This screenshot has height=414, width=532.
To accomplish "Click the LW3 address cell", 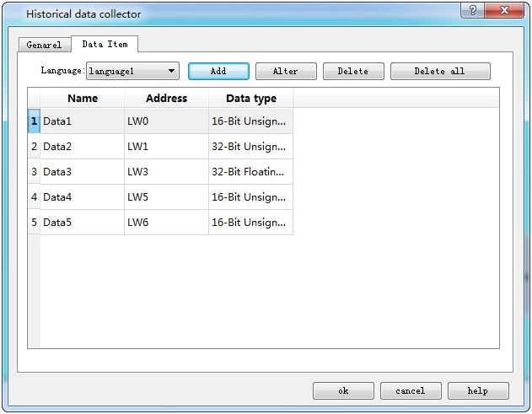I will click(166, 172).
